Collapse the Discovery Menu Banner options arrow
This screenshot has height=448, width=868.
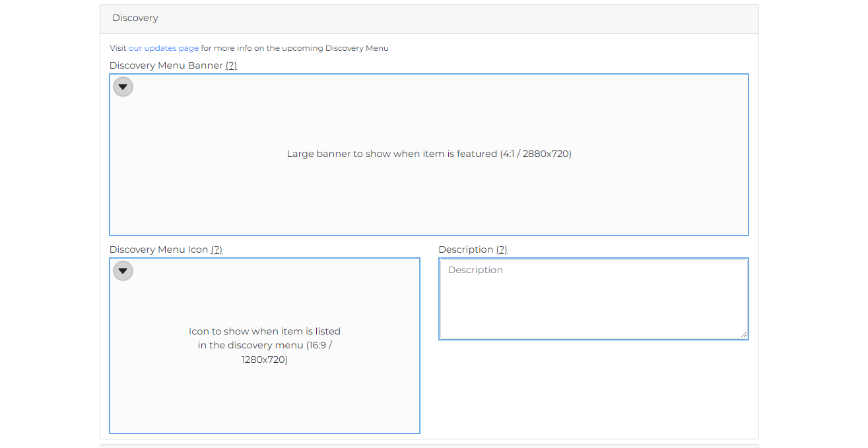[x=123, y=86]
